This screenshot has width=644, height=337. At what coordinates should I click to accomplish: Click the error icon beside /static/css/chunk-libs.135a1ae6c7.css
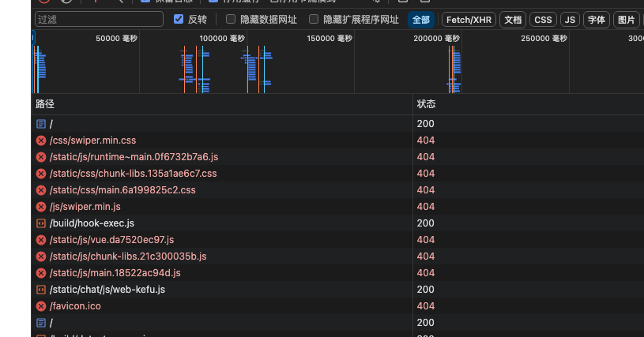tap(40, 174)
